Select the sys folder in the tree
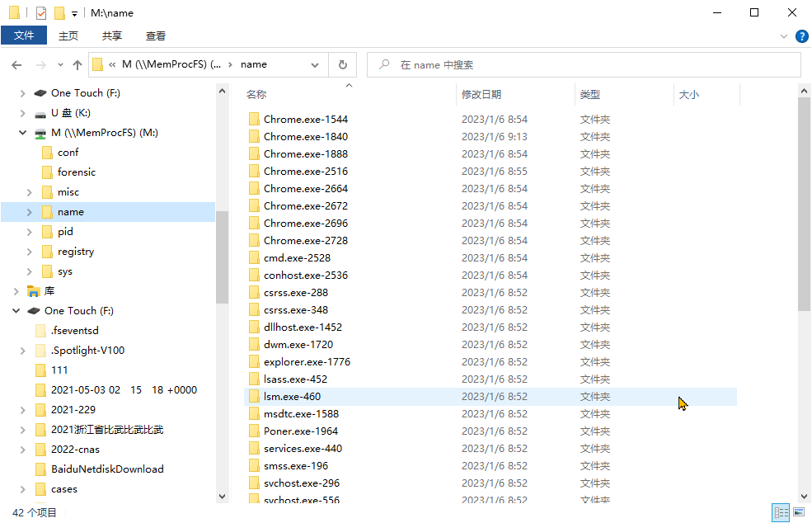The image size is (812, 523). 65,271
